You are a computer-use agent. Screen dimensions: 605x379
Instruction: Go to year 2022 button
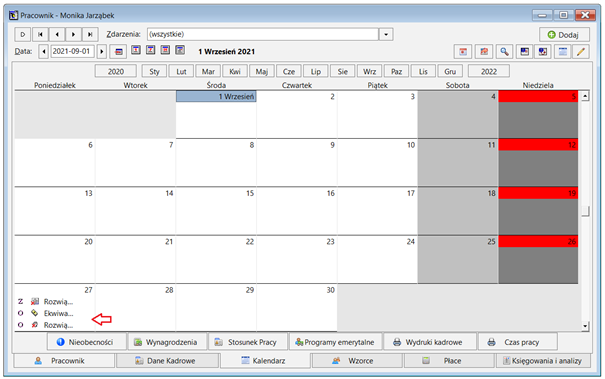[488, 71]
